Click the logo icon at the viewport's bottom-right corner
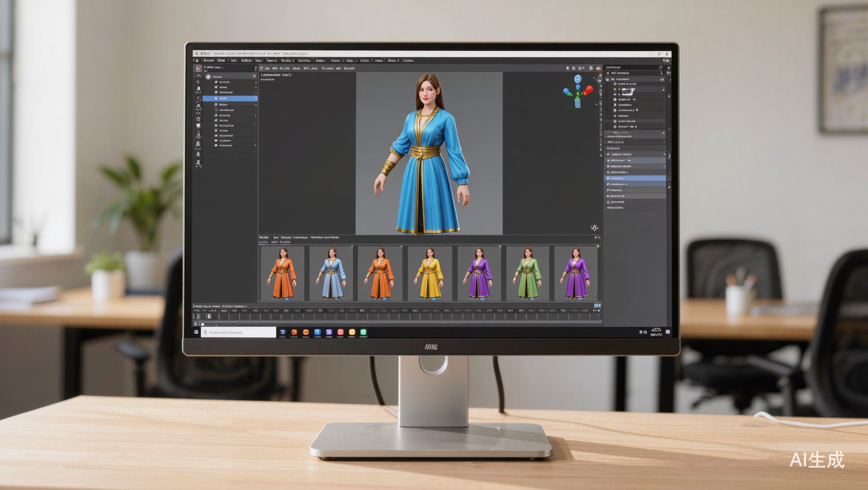This screenshot has width=868, height=490. tap(594, 228)
